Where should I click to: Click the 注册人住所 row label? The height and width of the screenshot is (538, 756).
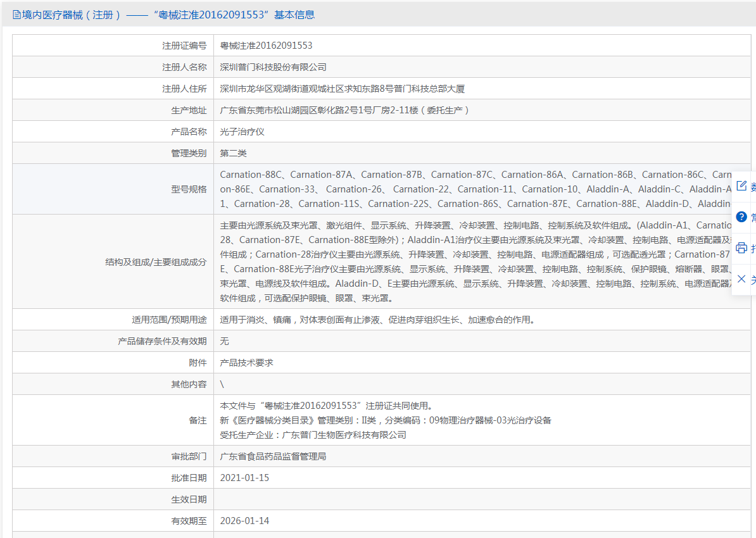click(x=184, y=89)
